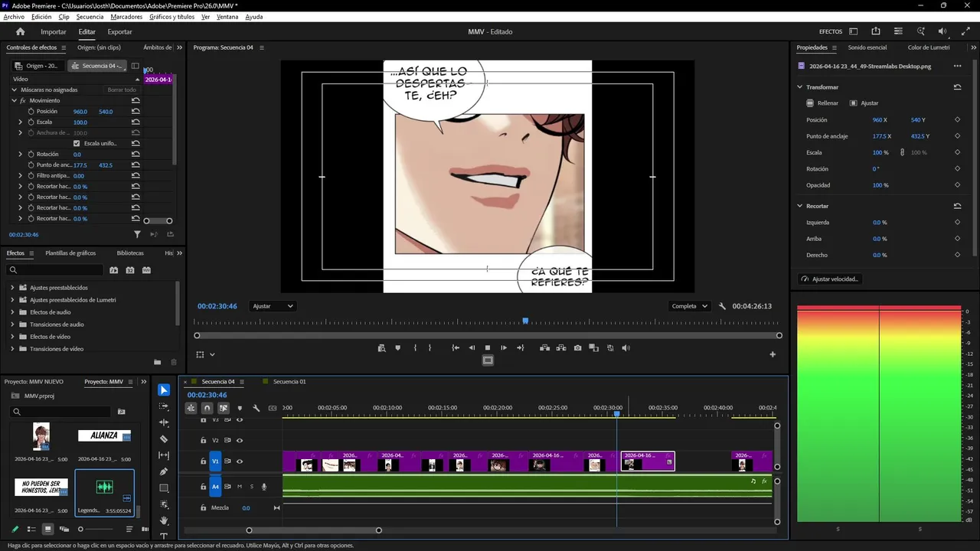
Task: Expand Transiciones de vídeo folder
Action: pos(12,349)
